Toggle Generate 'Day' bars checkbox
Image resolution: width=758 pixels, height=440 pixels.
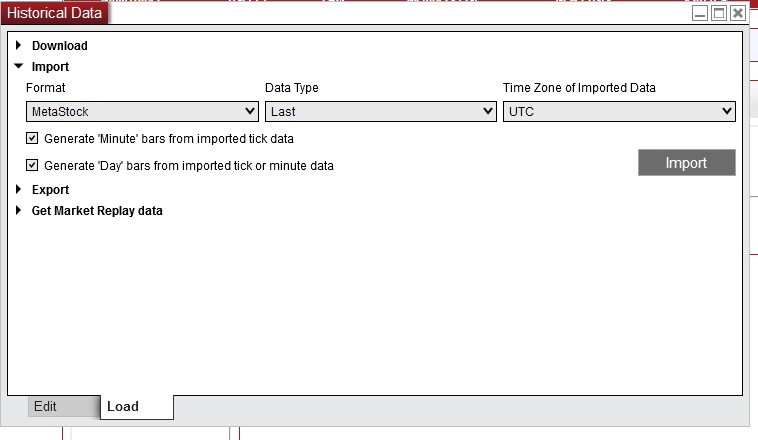pyautogui.click(x=33, y=165)
